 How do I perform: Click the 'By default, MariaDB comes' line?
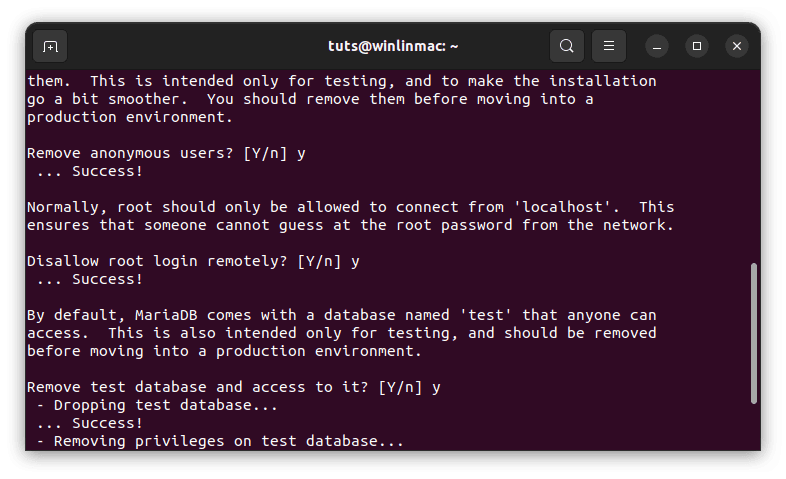341,315
